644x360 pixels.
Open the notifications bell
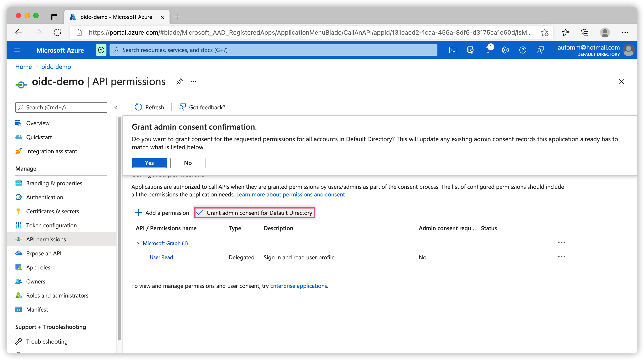click(x=488, y=50)
